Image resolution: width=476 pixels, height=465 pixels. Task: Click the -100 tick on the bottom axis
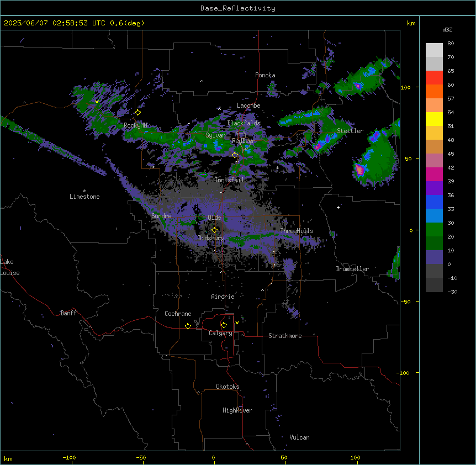tap(69, 457)
